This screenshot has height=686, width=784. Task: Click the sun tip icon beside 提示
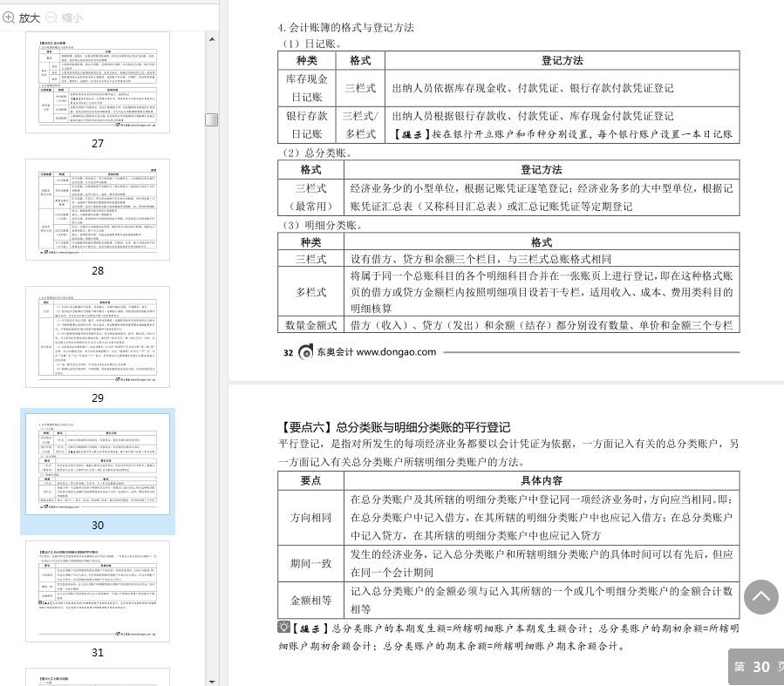(x=283, y=627)
